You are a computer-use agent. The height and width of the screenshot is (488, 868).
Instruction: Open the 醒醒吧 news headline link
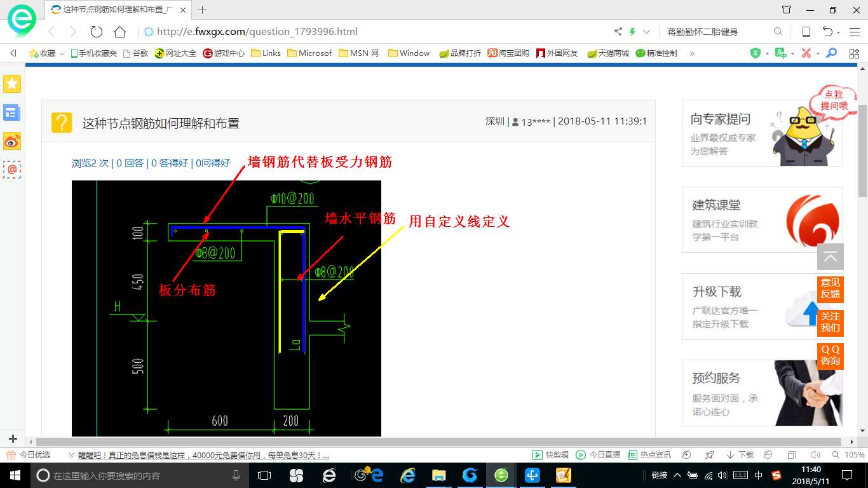coord(203,456)
